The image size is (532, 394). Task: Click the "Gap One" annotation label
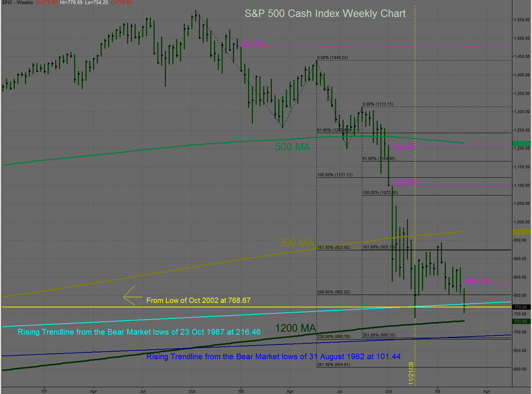(x=253, y=43)
